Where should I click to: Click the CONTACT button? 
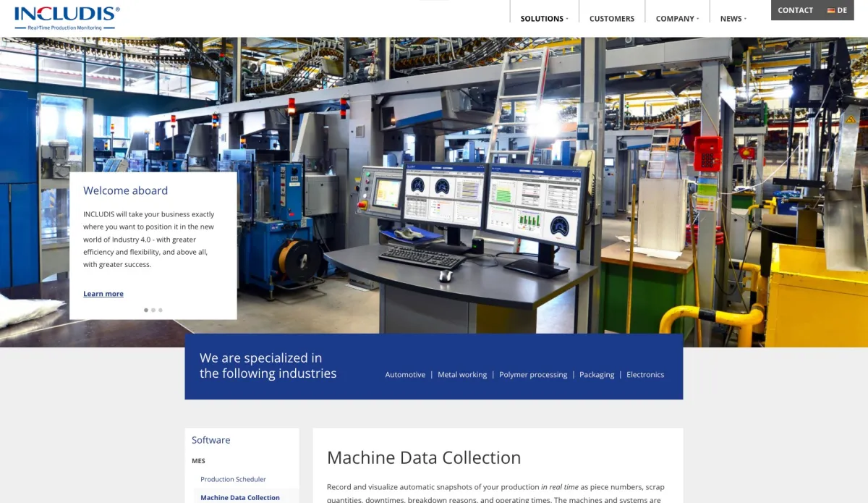pos(795,10)
